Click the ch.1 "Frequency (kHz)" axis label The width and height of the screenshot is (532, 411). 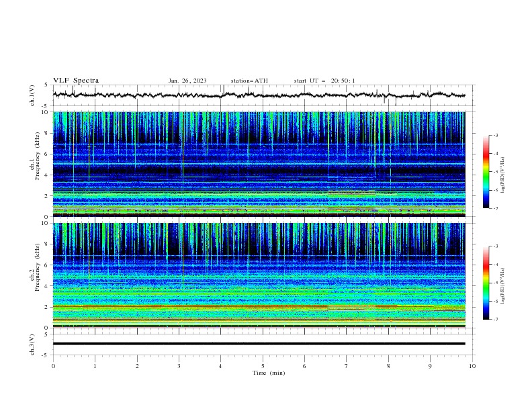[x=38, y=156]
